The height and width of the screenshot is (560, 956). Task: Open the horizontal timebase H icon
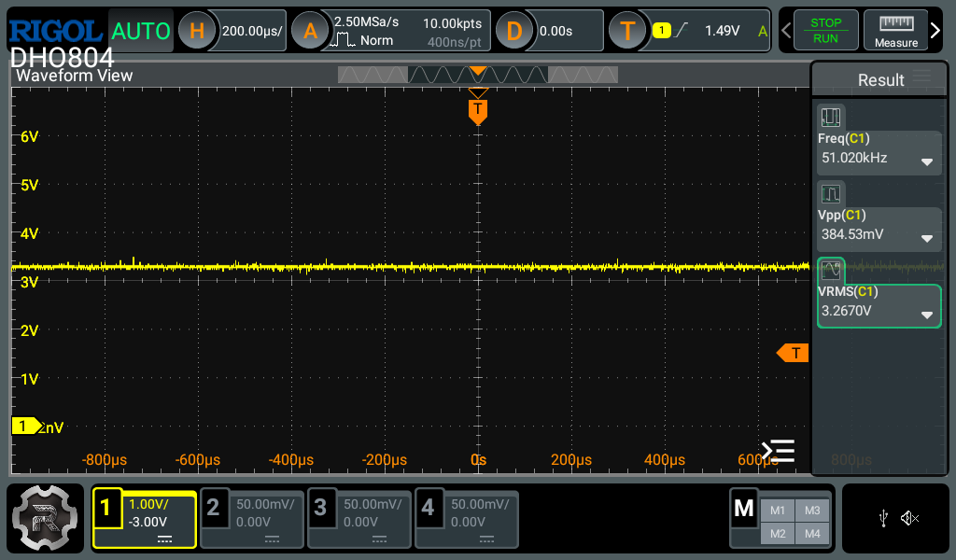pyautogui.click(x=197, y=31)
